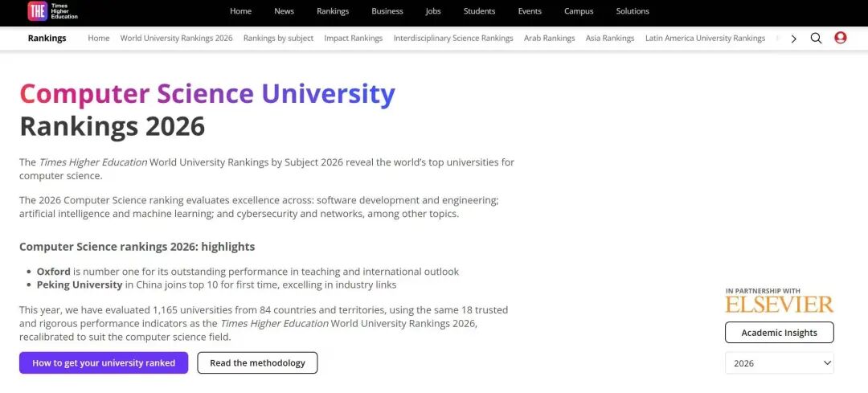Select Arab Rankings tab

coord(549,39)
